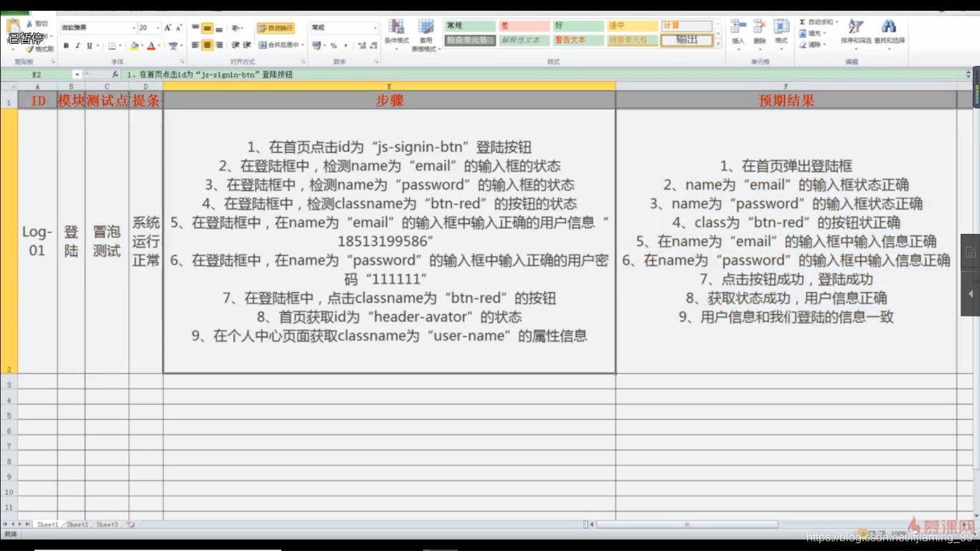Expand the cell styles gallery more arrow

719,45
